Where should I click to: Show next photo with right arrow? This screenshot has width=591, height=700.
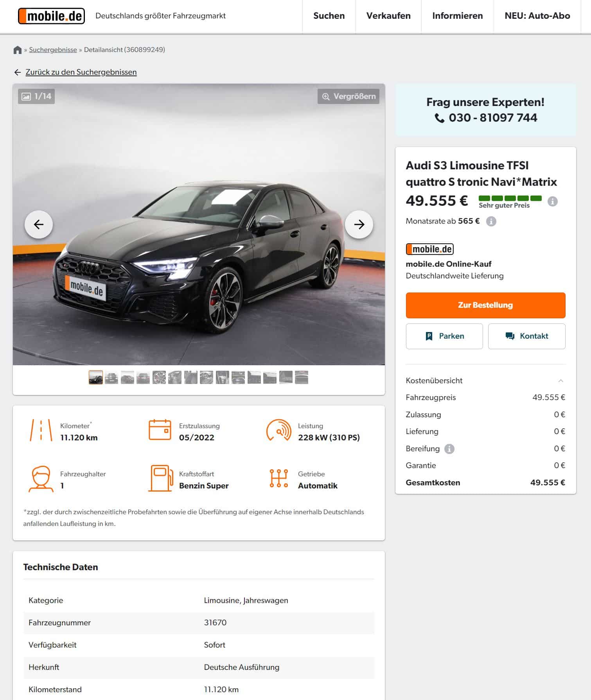coord(359,224)
